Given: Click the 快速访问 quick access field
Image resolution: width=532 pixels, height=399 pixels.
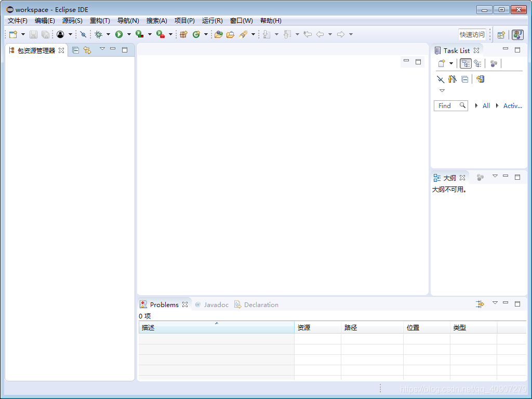Looking at the screenshot, I should coord(472,35).
